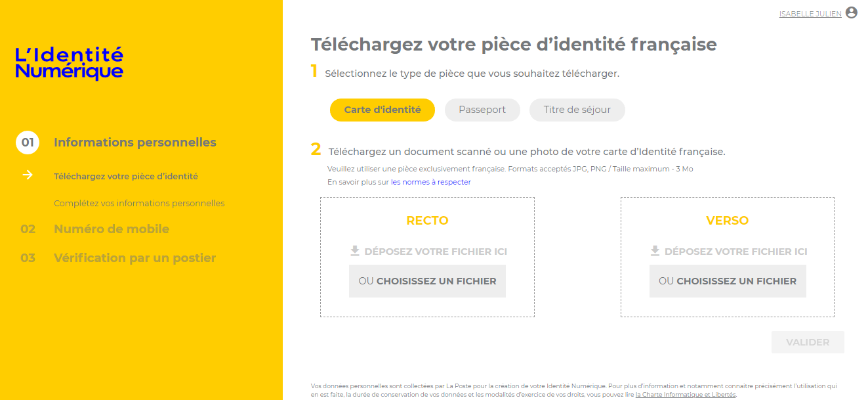Click the 01 step circle badge
The image size is (868, 400).
pos(28,143)
